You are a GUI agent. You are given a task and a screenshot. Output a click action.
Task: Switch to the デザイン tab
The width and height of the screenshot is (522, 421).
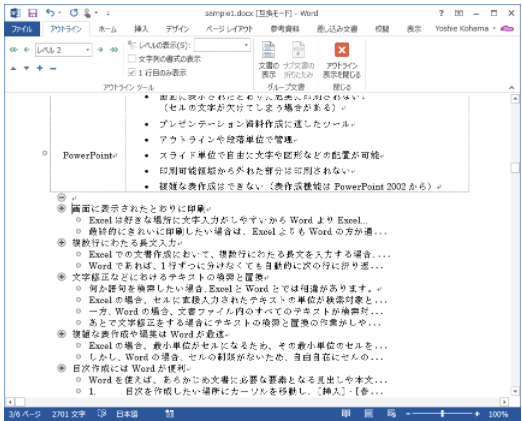pos(177,29)
